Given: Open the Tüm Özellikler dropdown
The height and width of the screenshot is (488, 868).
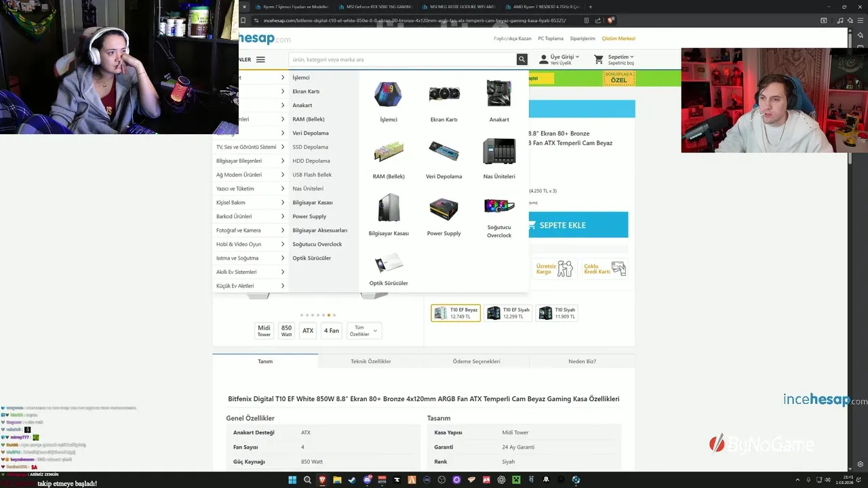Looking at the screenshot, I should pos(364,331).
